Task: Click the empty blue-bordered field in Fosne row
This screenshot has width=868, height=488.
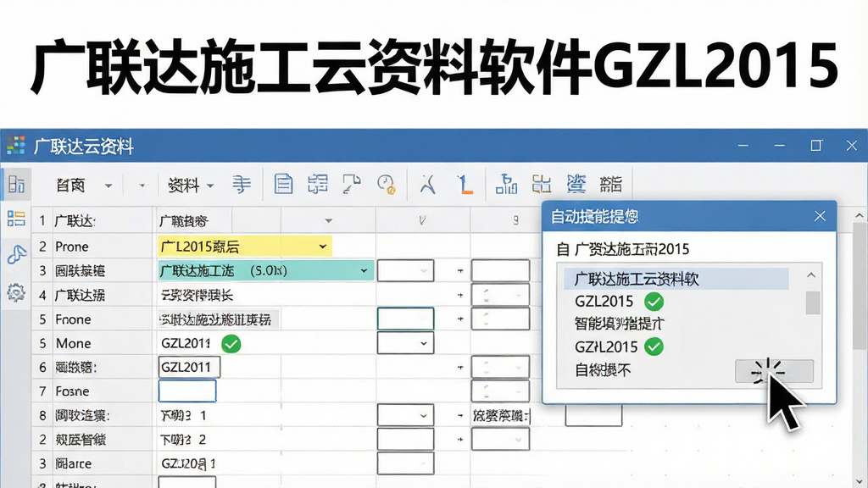Action: (x=187, y=391)
